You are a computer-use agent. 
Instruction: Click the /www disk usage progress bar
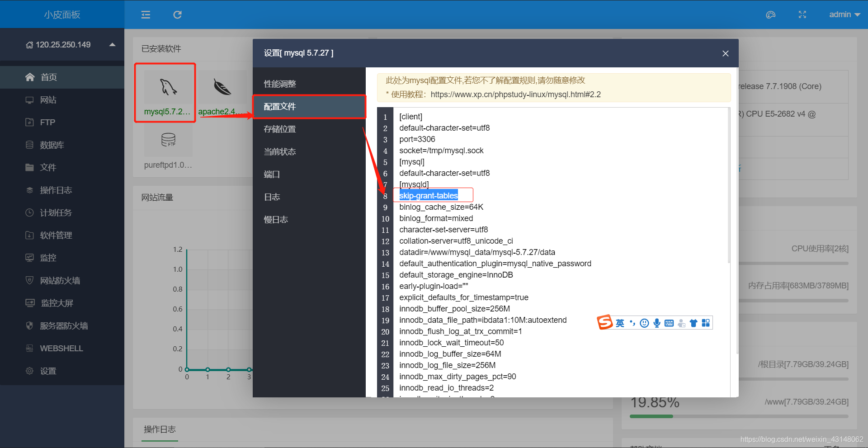point(739,416)
